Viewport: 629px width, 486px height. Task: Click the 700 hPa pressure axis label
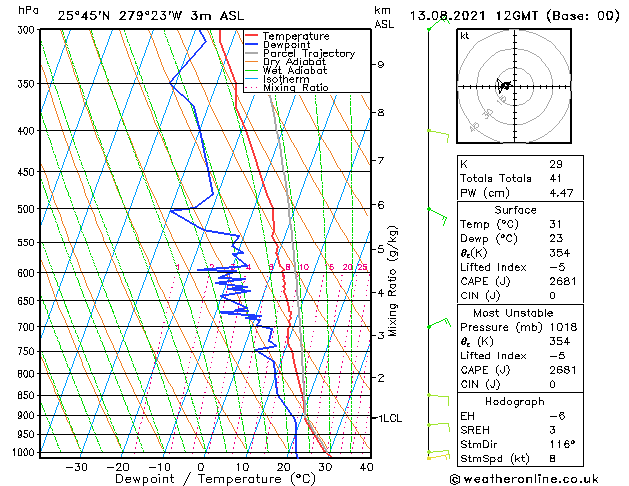(28, 327)
